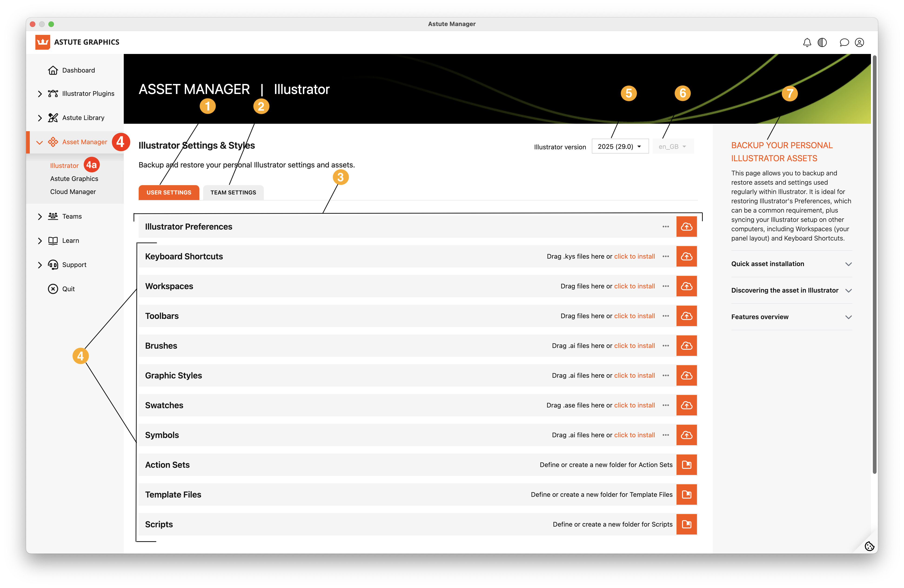Click to install link for Workspaces
Image resolution: width=904 pixels, height=588 pixels.
(634, 286)
